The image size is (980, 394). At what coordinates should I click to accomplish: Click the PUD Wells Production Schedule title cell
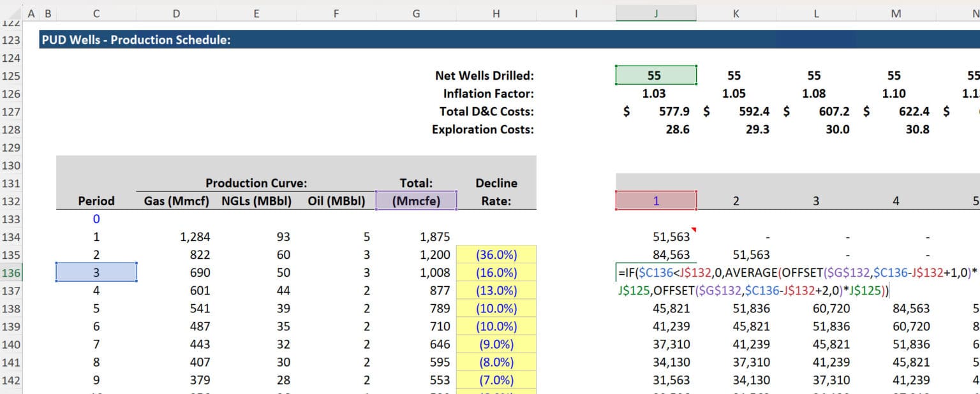128,40
